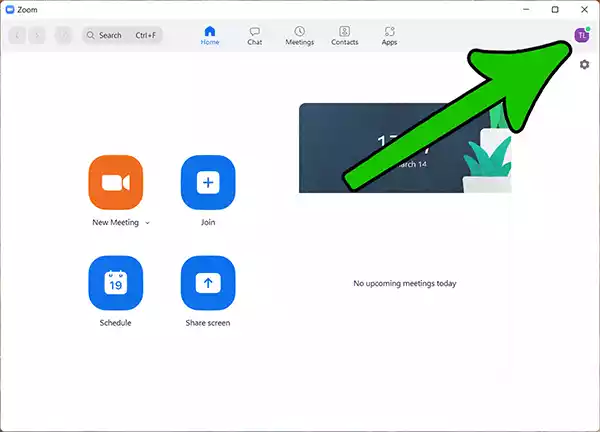Open the Chat tab
The image size is (600, 432).
coord(254,36)
